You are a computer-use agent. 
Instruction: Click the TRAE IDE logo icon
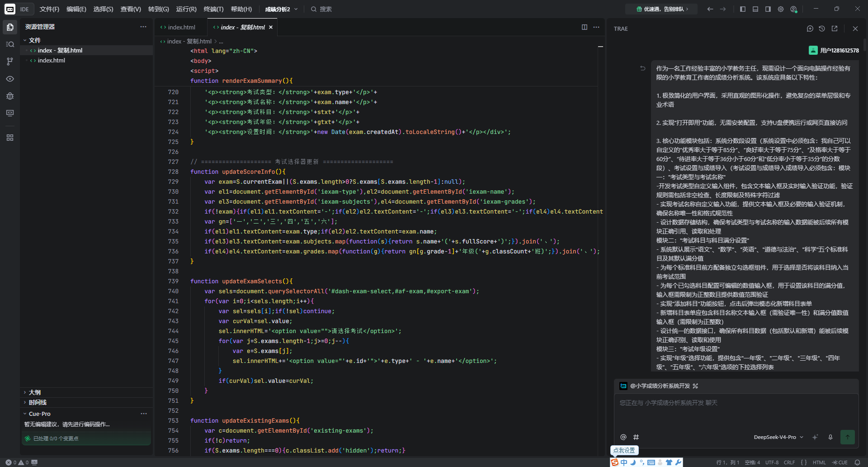tap(10, 9)
